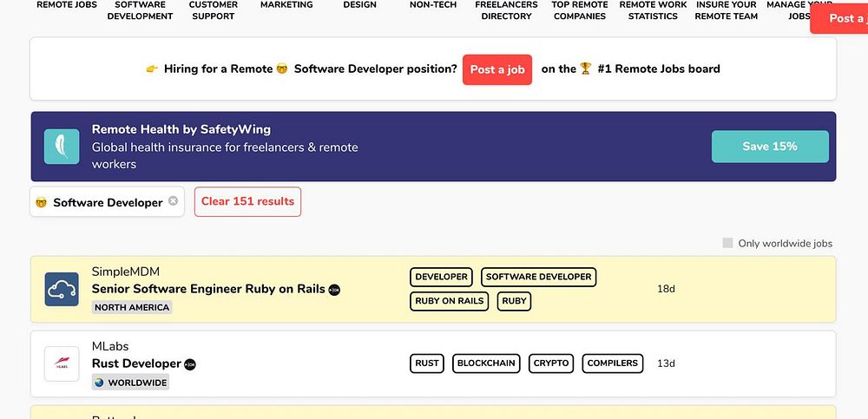Open the SimpleMDM company name link
868x419 pixels.
coord(126,272)
